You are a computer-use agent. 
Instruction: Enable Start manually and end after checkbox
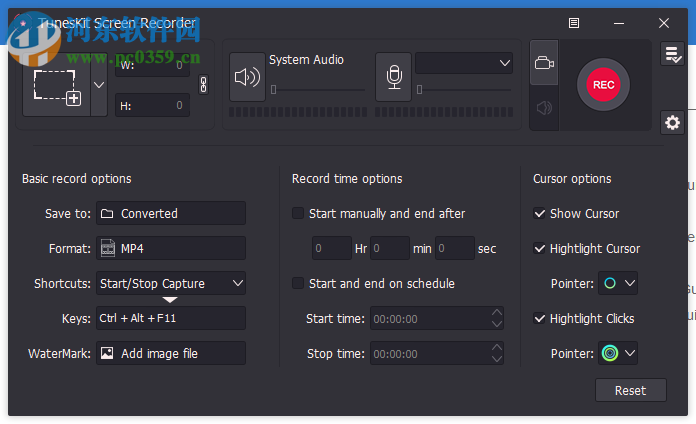pos(298,213)
